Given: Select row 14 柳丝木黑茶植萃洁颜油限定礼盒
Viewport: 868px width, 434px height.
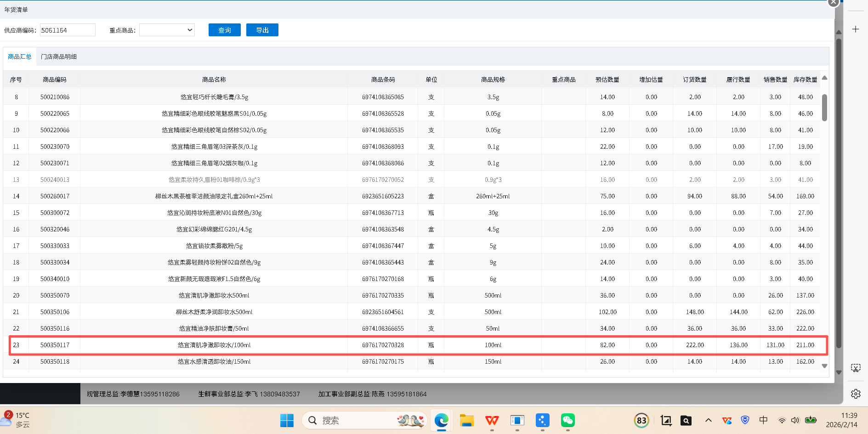Looking at the screenshot, I should pos(214,196).
